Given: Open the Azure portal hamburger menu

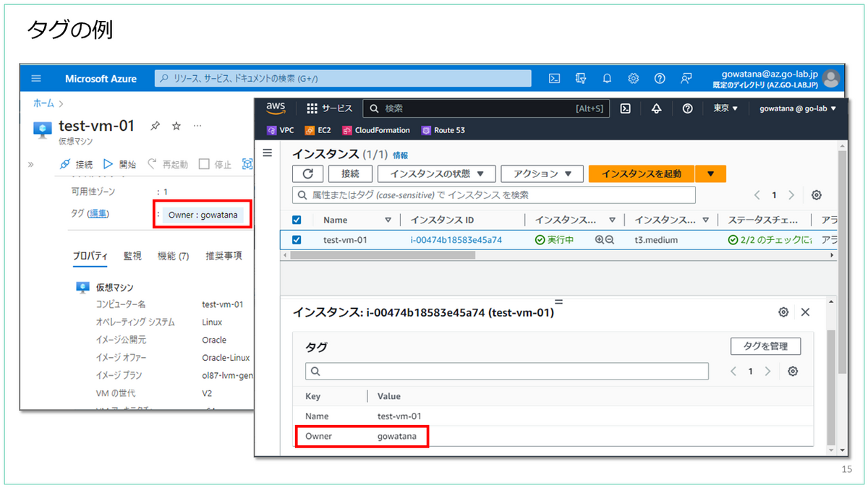Looking at the screenshot, I should click(37, 79).
